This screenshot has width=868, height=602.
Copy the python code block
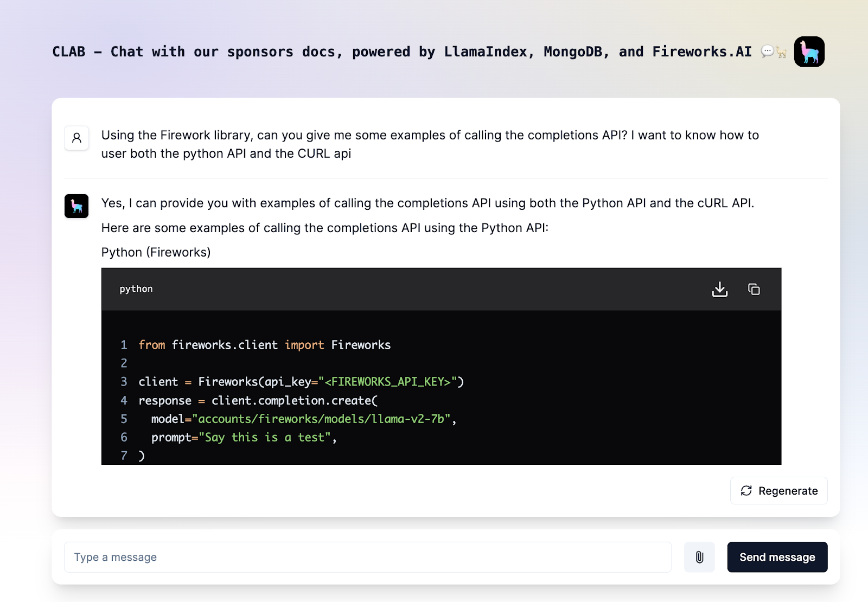coord(754,289)
